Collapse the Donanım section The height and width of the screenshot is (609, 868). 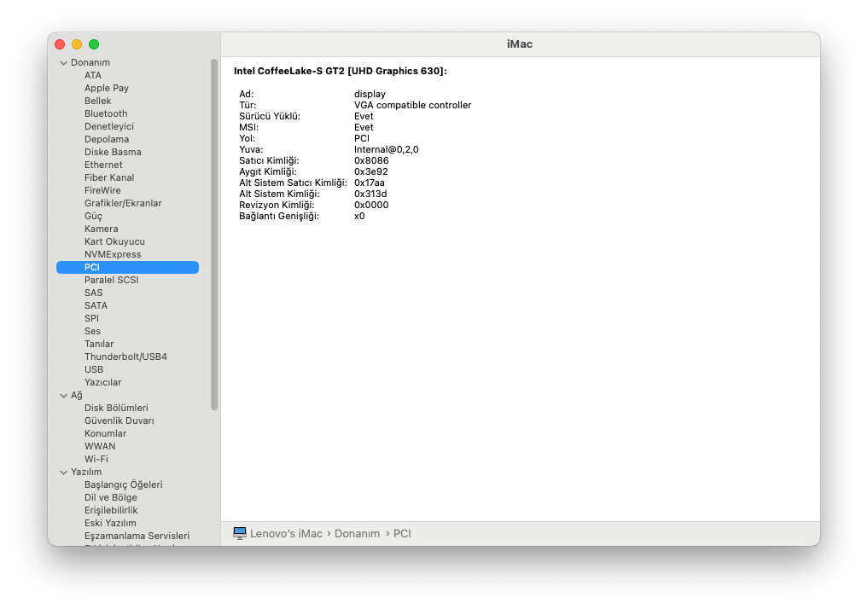click(x=64, y=63)
